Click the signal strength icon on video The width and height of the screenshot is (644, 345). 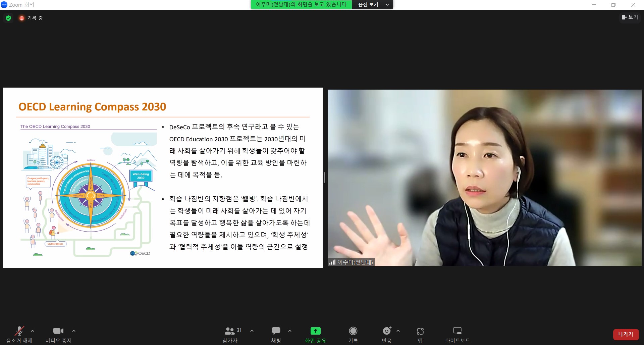pyautogui.click(x=332, y=262)
